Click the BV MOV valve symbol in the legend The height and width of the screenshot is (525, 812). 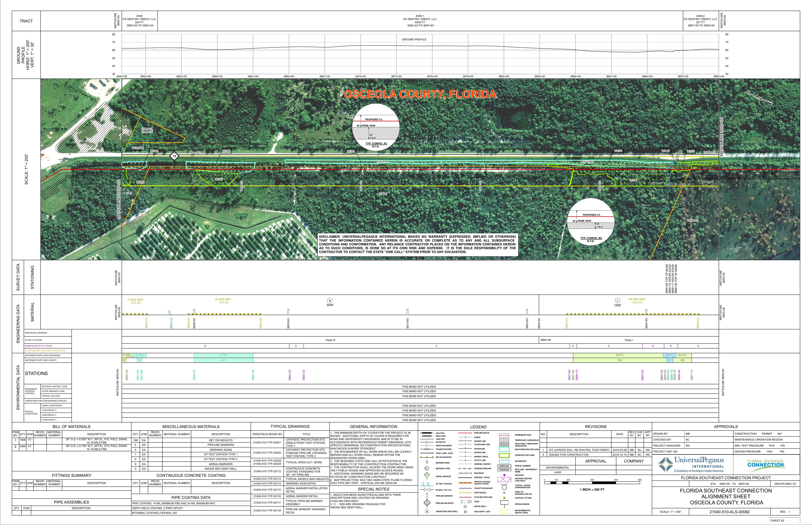click(427, 490)
